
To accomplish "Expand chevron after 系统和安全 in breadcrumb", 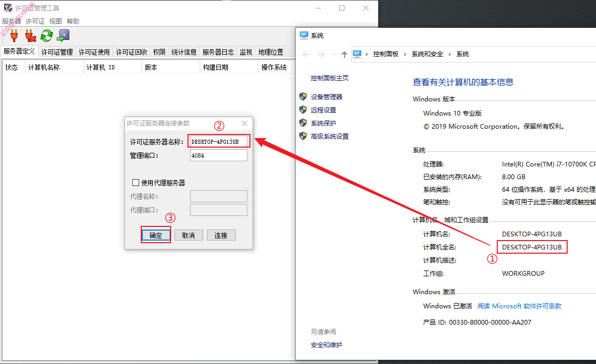I will click(x=449, y=55).
